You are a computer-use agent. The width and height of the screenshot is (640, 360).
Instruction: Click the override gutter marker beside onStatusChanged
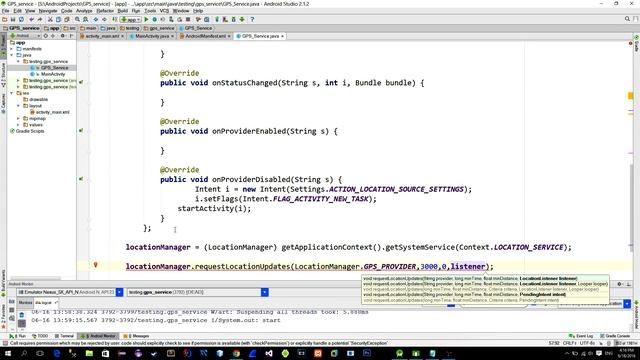[x=81, y=82]
